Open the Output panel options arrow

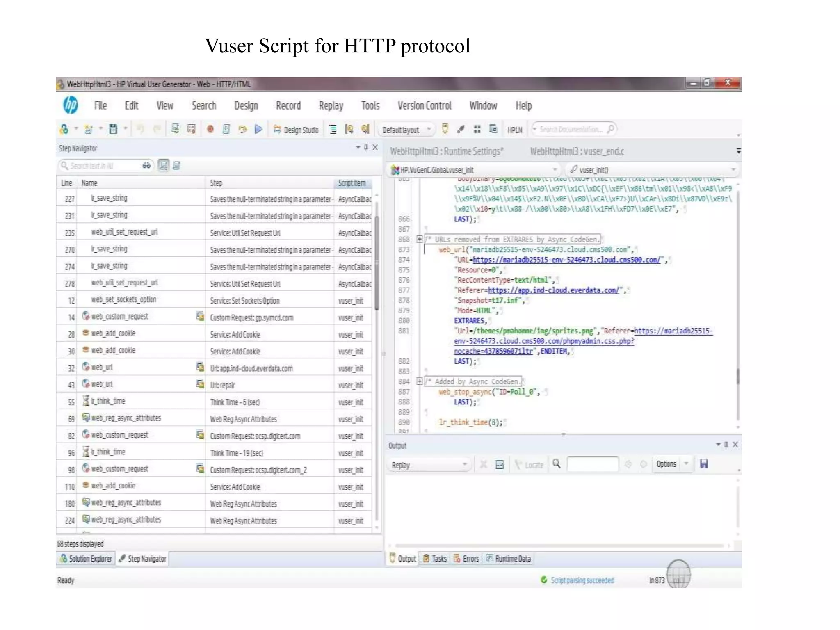click(718, 445)
